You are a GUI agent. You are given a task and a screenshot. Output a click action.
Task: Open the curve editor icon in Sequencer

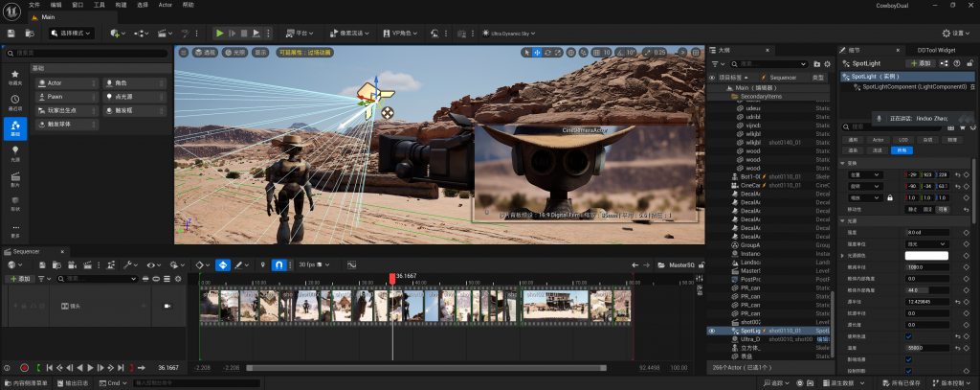tap(351, 264)
